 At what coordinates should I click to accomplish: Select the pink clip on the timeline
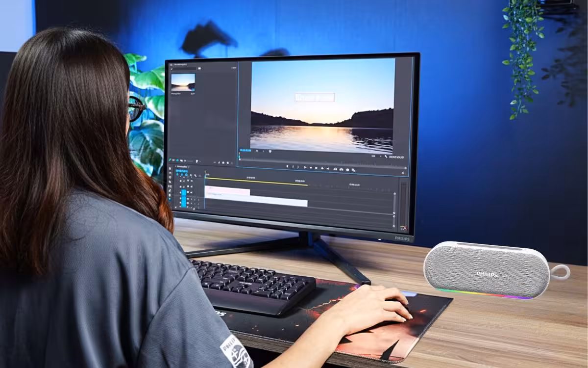point(228,191)
